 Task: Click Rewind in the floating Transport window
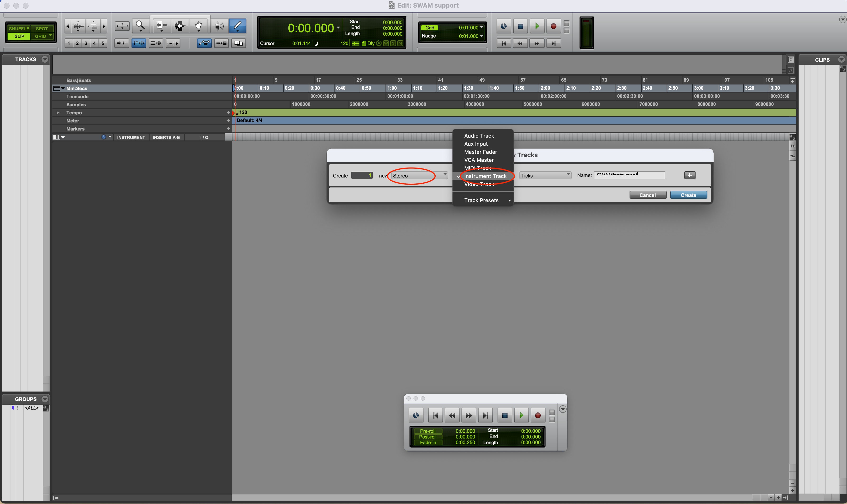coord(452,415)
